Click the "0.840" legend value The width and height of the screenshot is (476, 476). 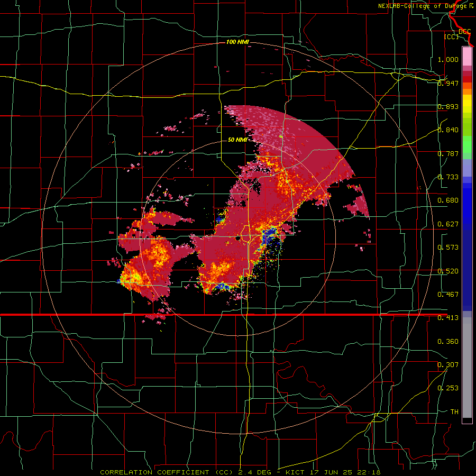point(448,130)
